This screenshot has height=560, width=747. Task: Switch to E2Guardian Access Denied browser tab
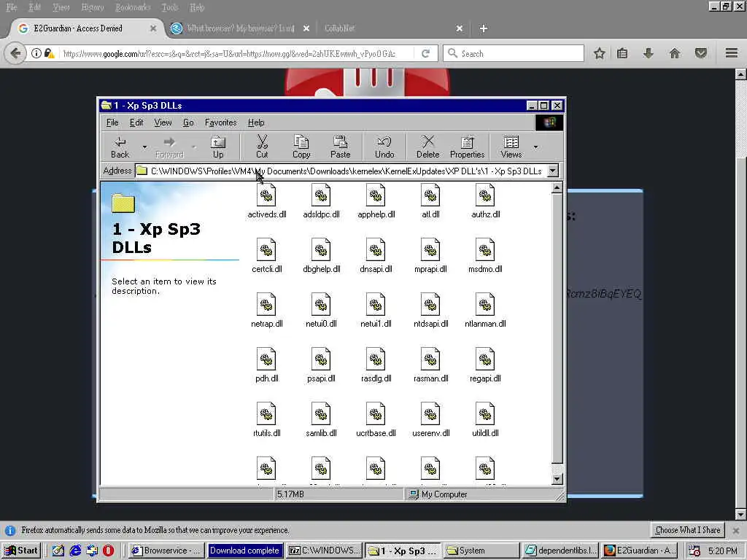click(x=88, y=28)
